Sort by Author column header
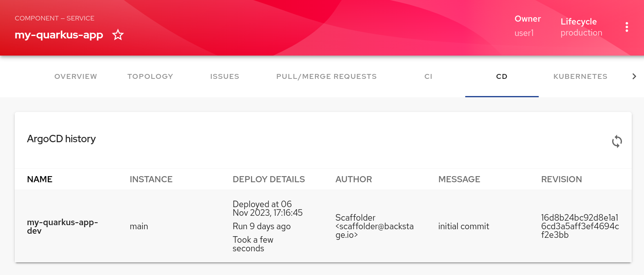 (353, 179)
